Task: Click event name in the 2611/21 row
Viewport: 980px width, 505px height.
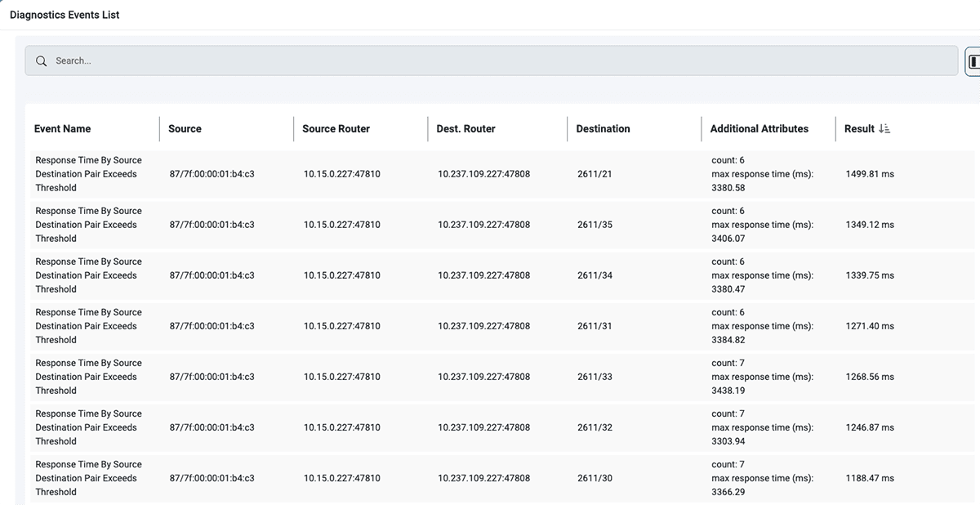Action: pyautogui.click(x=88, y=174)
